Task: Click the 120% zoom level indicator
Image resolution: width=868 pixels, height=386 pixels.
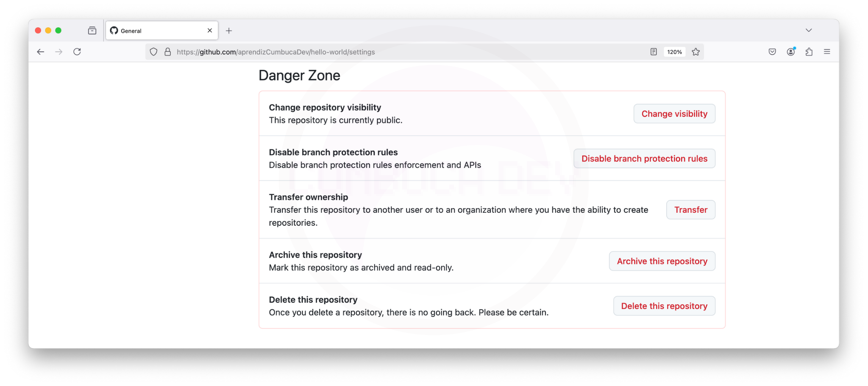Action: coord(674,52)
